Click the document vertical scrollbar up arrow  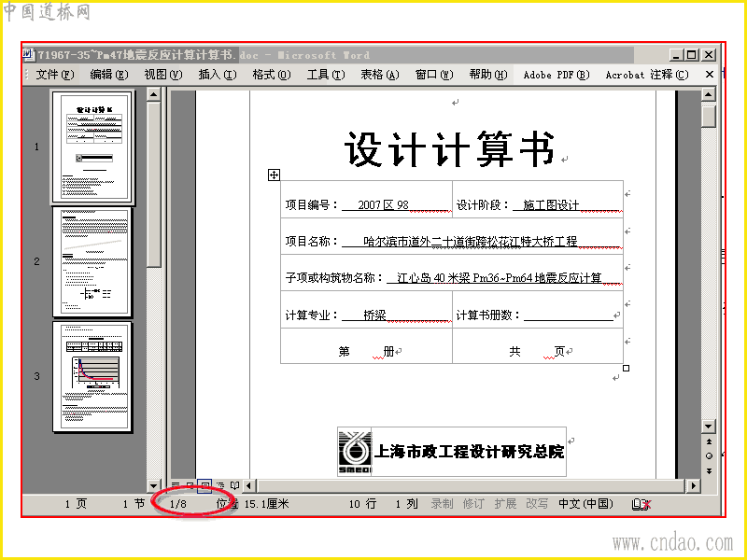709,94
